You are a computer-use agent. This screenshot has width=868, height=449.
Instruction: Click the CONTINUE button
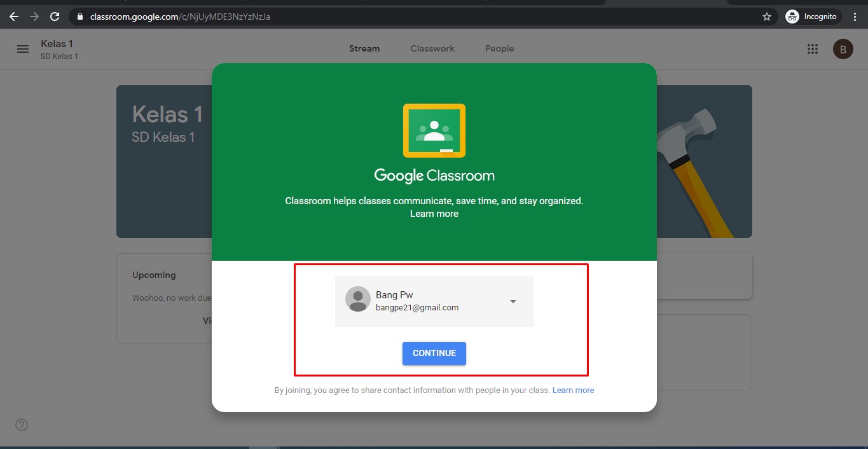(434, 354)
